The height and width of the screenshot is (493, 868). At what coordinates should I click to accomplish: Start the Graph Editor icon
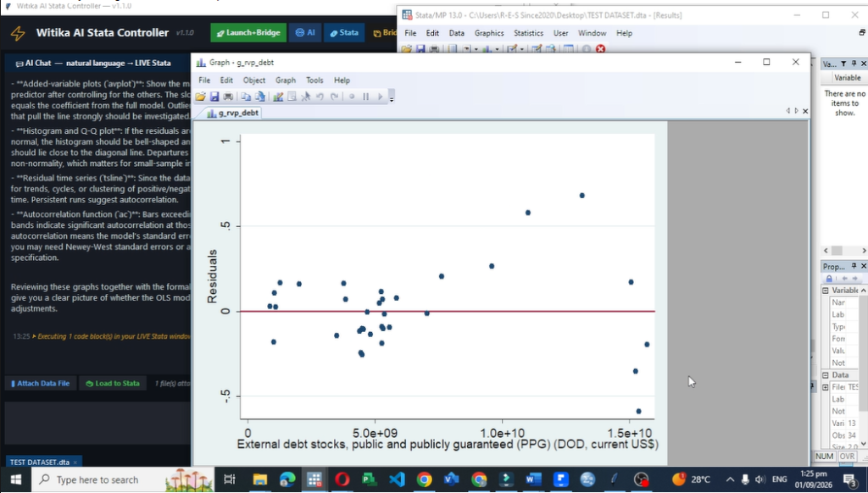[278, 97]
